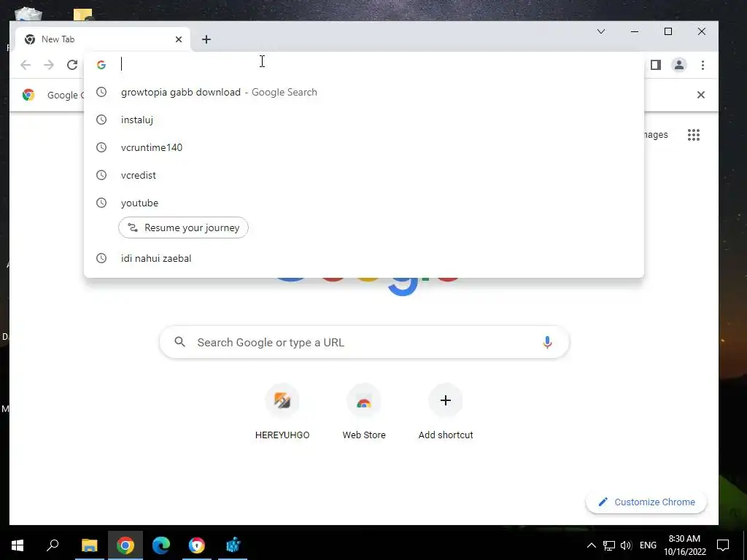The height and width of the screenshot is (560, 747).
Task: Open the Web Store shortcut
Action: (x=364, y=413)
